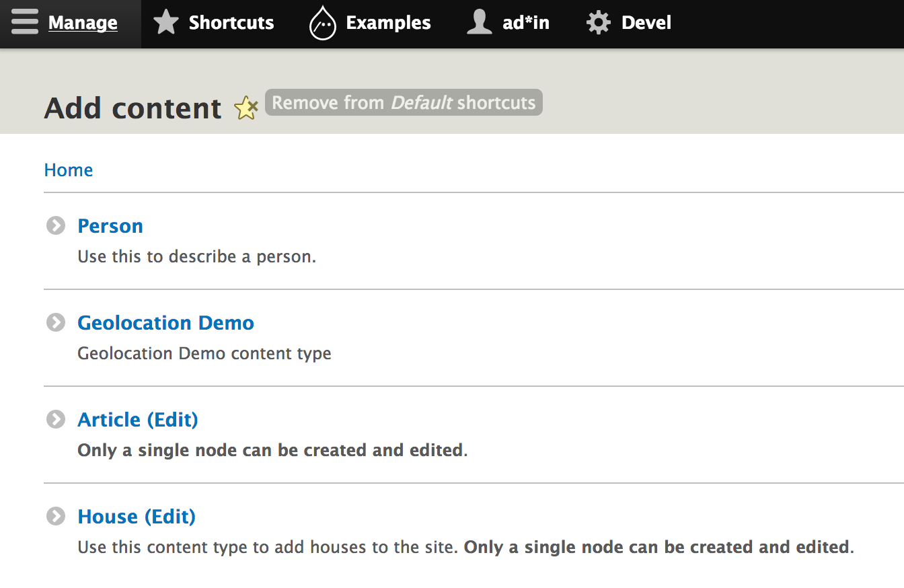Screen dimensions: 904x588
Task: Open the Devel toolbar label
Action: (646, 23)
